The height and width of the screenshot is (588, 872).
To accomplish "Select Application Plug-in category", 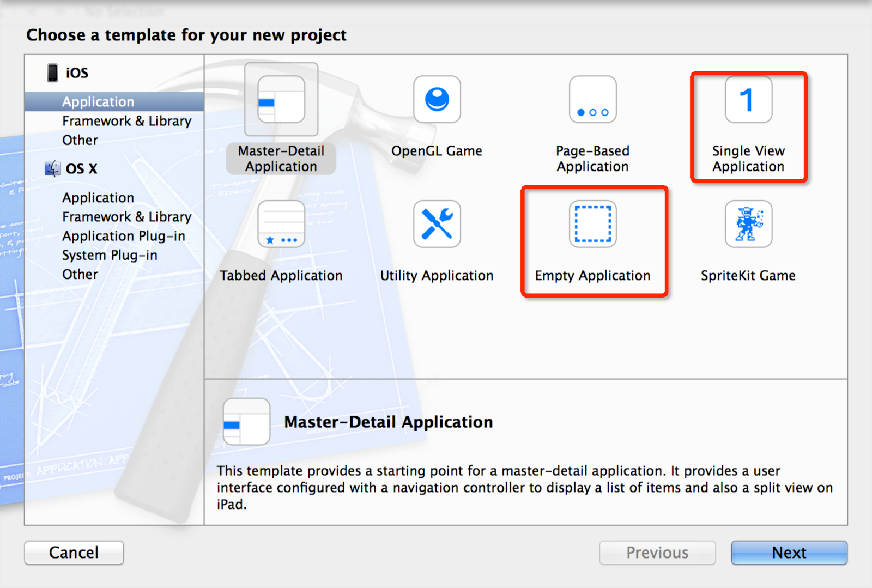I will [x=124, y=236].
